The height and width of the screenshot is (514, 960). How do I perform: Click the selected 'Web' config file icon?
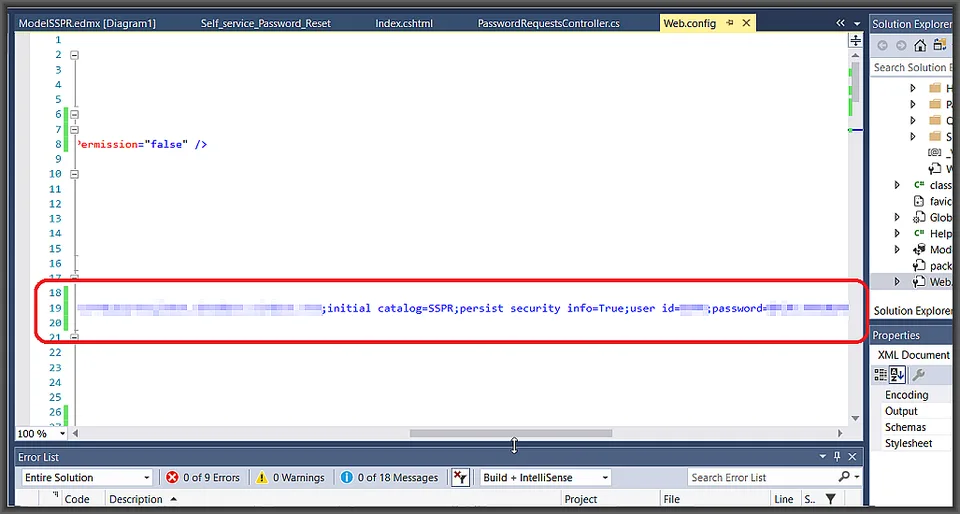pyautogui.click(x=918, y=281)
